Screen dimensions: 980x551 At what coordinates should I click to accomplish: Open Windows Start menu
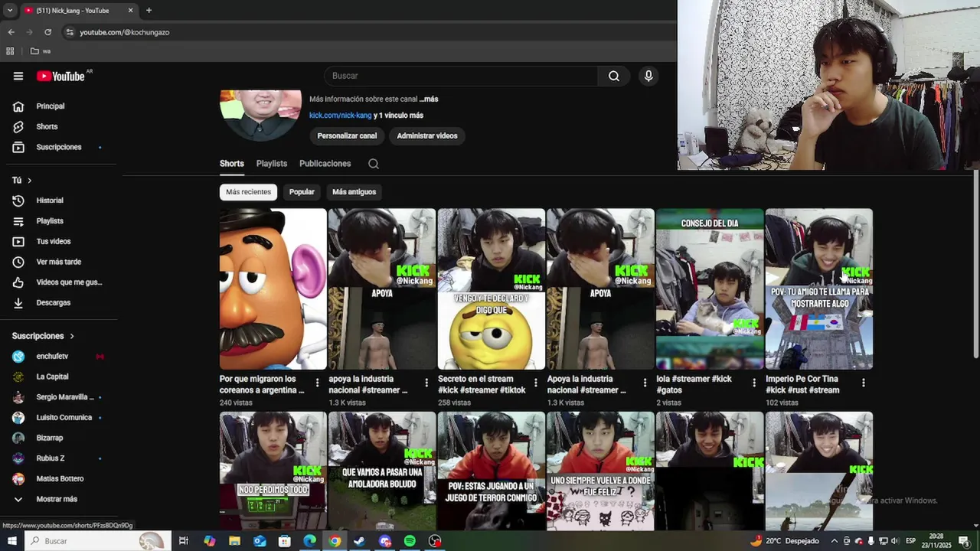pos(11,541)
